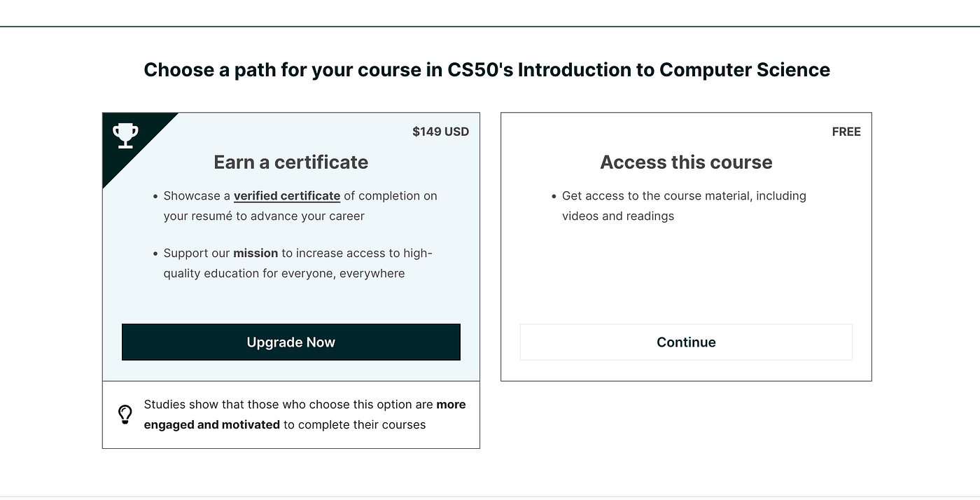Image resolution: width=980 pixels, height=500 pixels.
Task: Click the FREE label on the right card
Action: click(846, 132)
